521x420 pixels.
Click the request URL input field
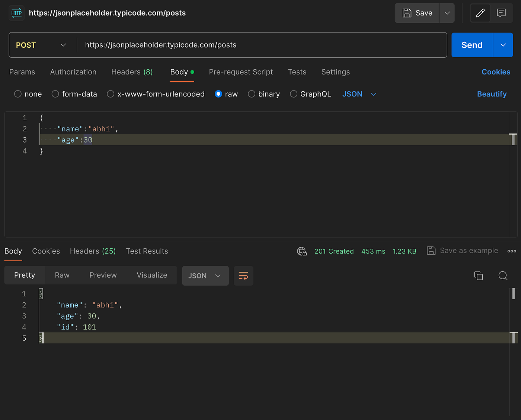[x=260, y=45]
